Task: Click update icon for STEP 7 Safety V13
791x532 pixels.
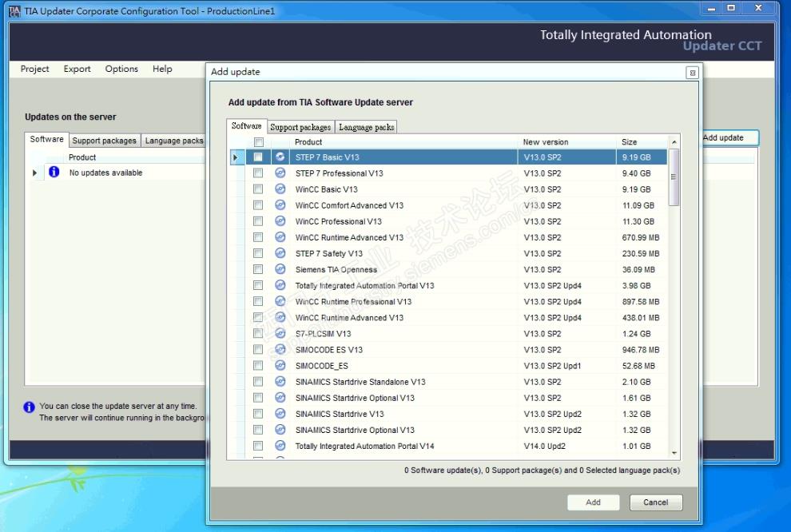Action: click(x=280, y=253)
